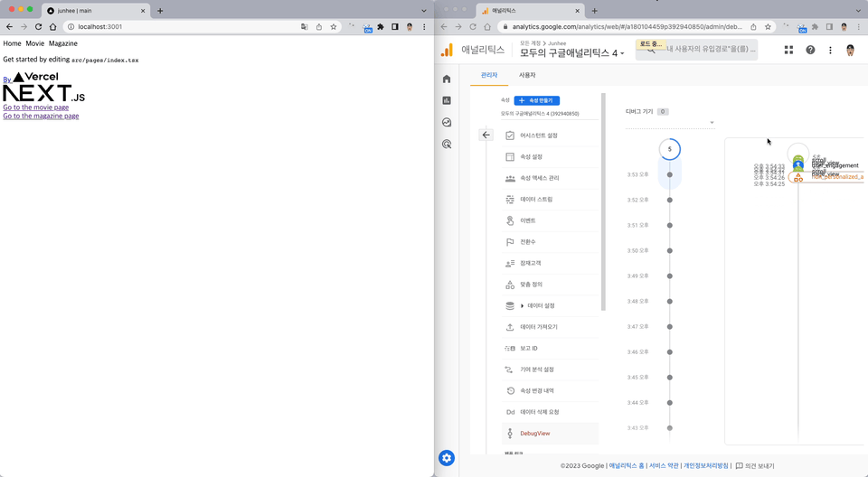This screenshot has width=868, height=477.
Task: Open 속성 액세스 관리 access management
Action: 551,178
